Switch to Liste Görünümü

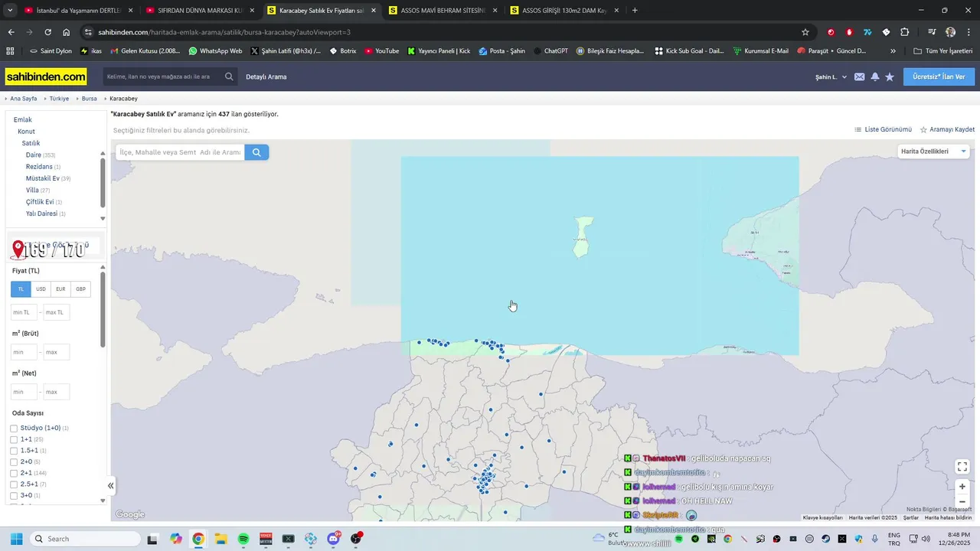point(883,129)
